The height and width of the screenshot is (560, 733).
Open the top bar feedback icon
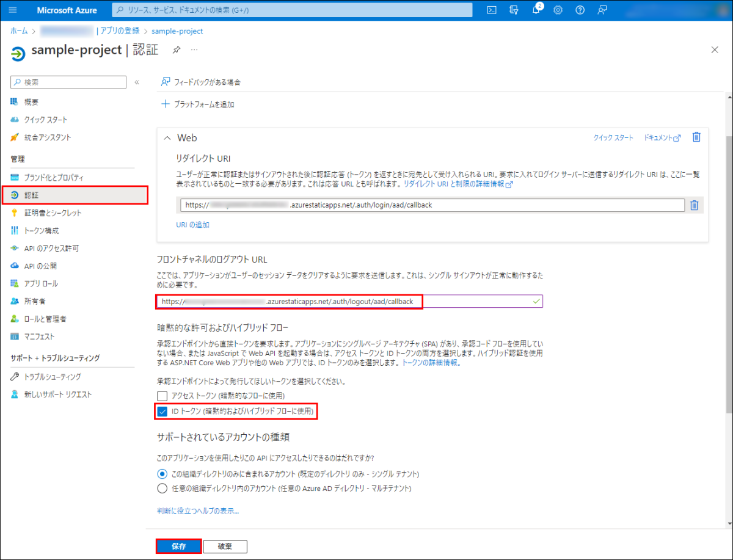(602, 10)
